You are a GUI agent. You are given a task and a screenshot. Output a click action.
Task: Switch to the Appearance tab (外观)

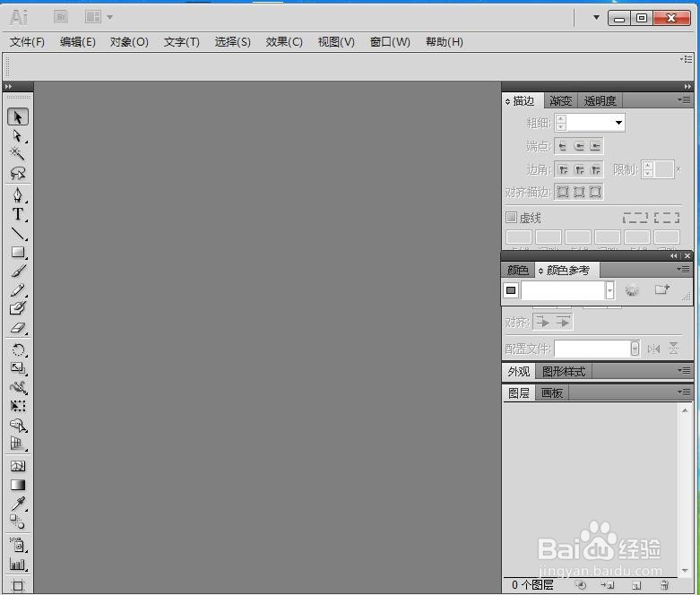[x=519, y=371]
